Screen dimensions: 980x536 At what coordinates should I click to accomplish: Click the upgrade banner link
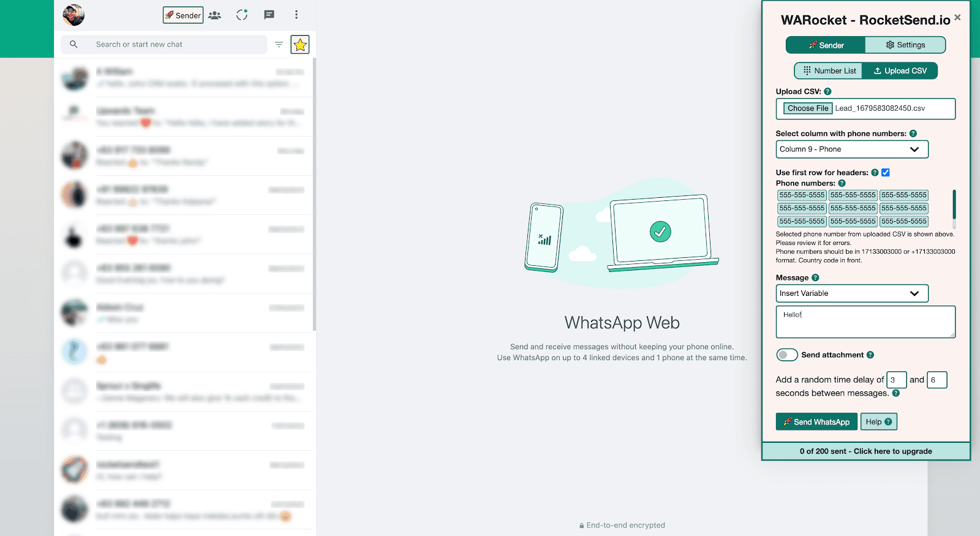865,451
